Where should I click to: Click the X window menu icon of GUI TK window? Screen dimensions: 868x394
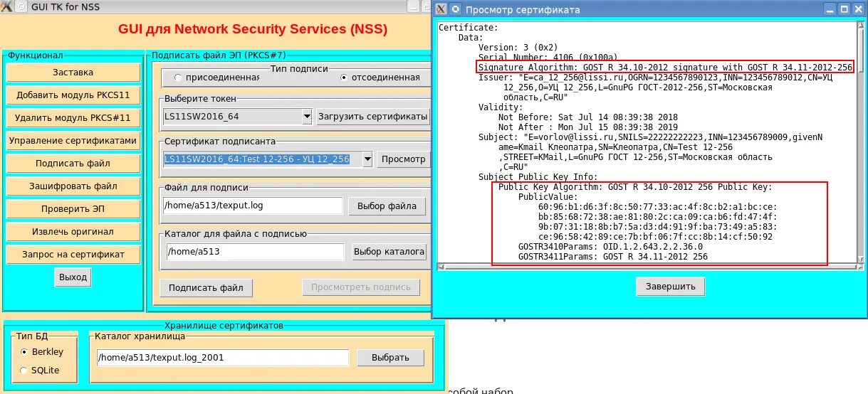point(6,6)
